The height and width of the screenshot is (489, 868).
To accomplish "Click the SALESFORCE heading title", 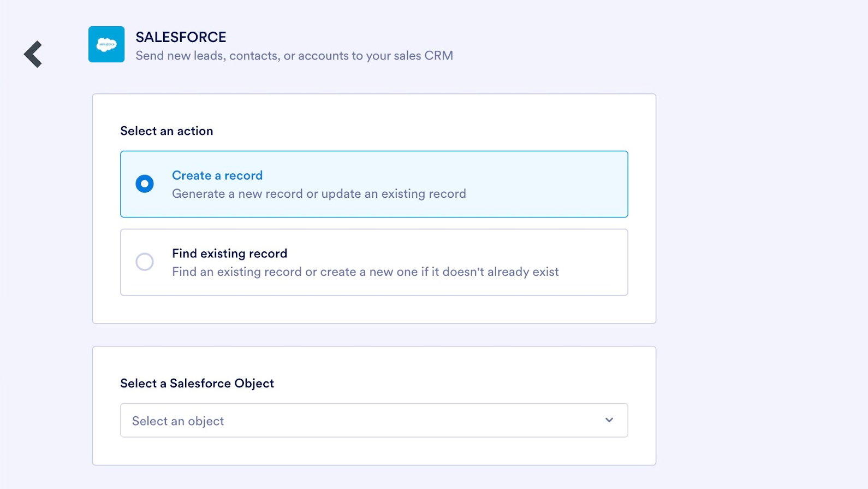I will (x=181, y=37).
